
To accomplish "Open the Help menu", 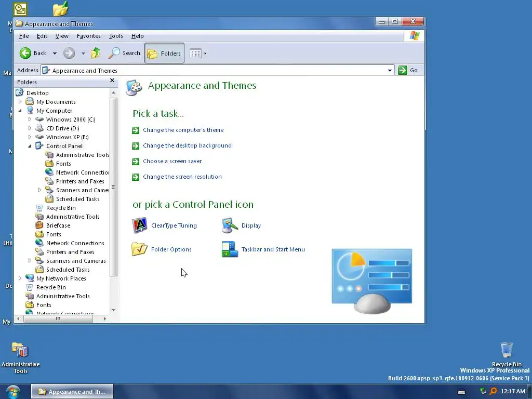I will click(x=137, y=36).
